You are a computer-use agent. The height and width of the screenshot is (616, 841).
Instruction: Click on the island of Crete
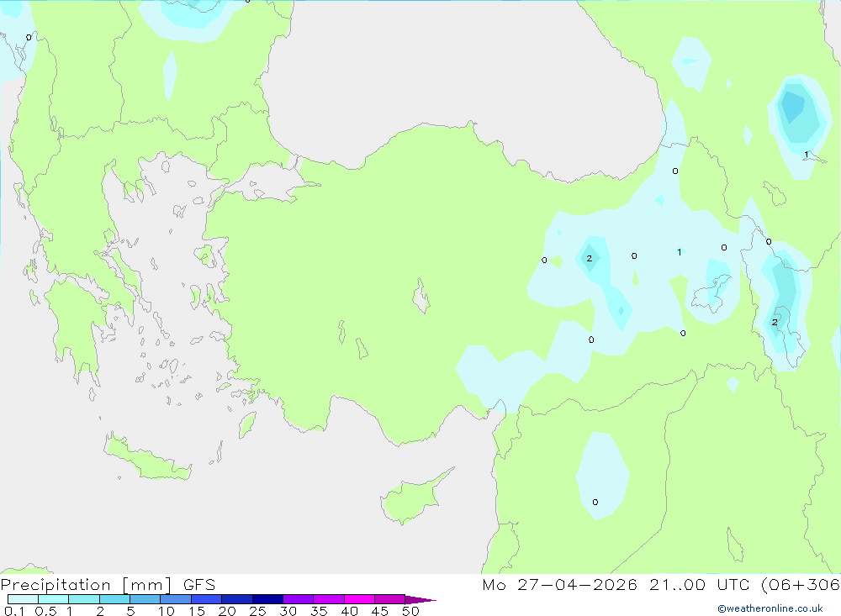(147, 460)
